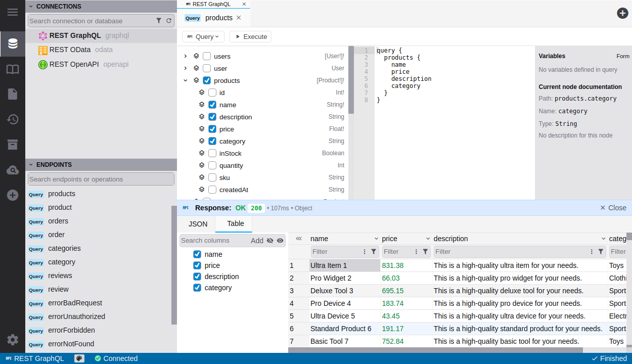
Task: Refresh the connections list
Action: 169,21
